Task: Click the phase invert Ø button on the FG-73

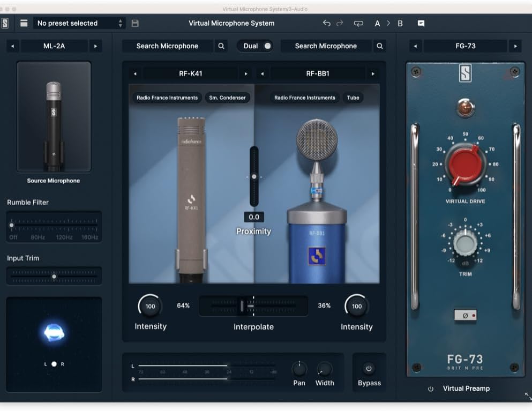Action: coord(464,316)
